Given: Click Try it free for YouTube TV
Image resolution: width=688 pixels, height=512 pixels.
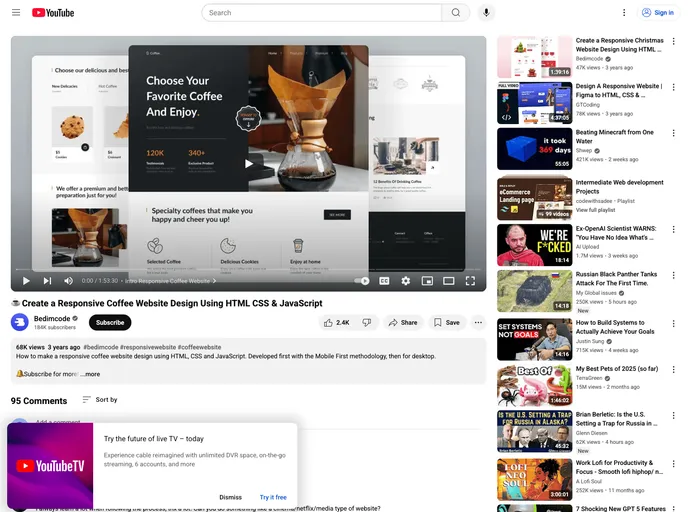Looking at the screenshot, I should [273, 497].
